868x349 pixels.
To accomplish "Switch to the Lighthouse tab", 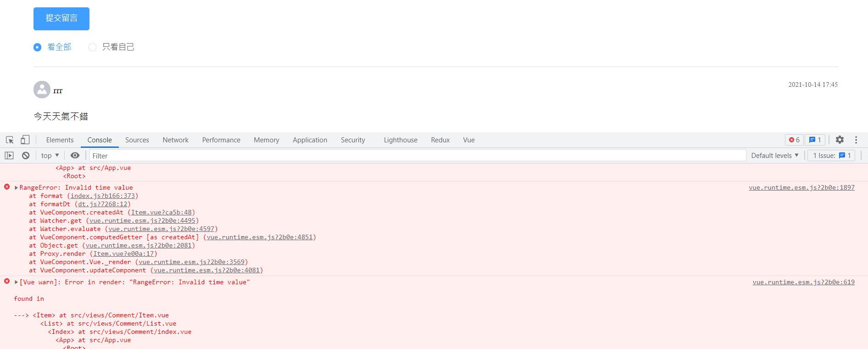I will coord(401,140).
